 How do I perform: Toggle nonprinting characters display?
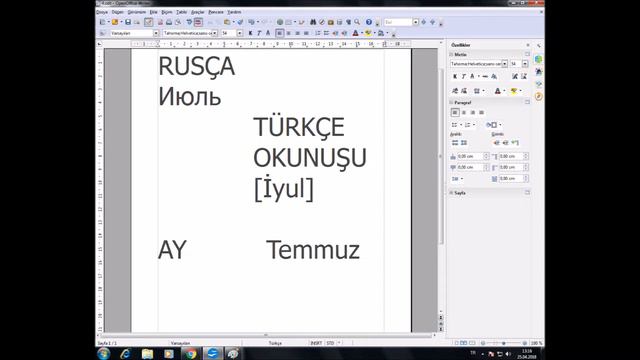(x=349, y=22)
